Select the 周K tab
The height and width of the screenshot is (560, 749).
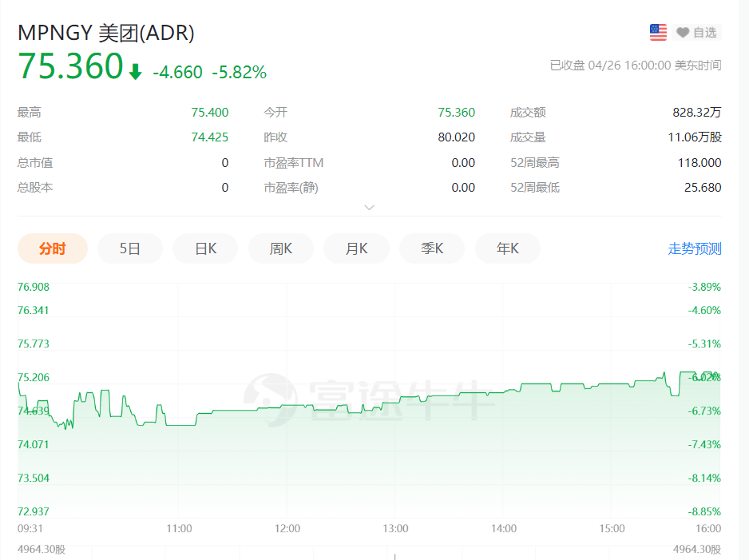(x=280, y=248)
